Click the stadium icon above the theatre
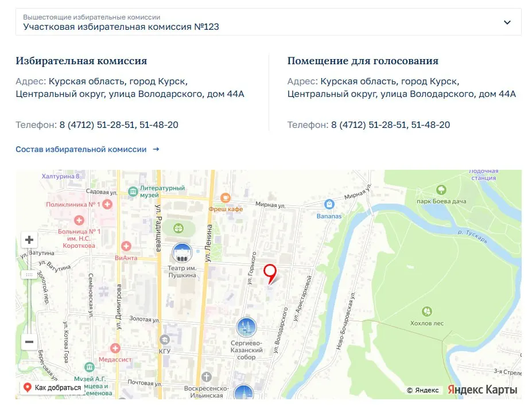This screenshot has width=532, height=405. click(x=178, y=228)
